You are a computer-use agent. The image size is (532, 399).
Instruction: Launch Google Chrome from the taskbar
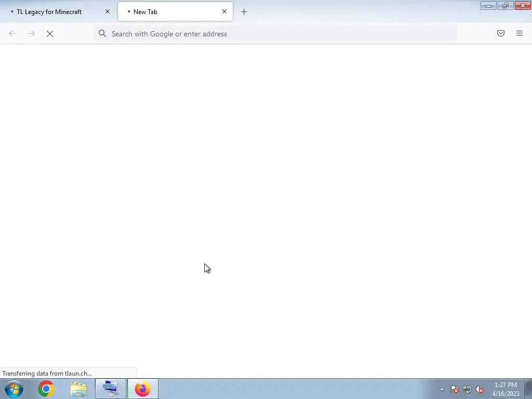tap(46, 389)
